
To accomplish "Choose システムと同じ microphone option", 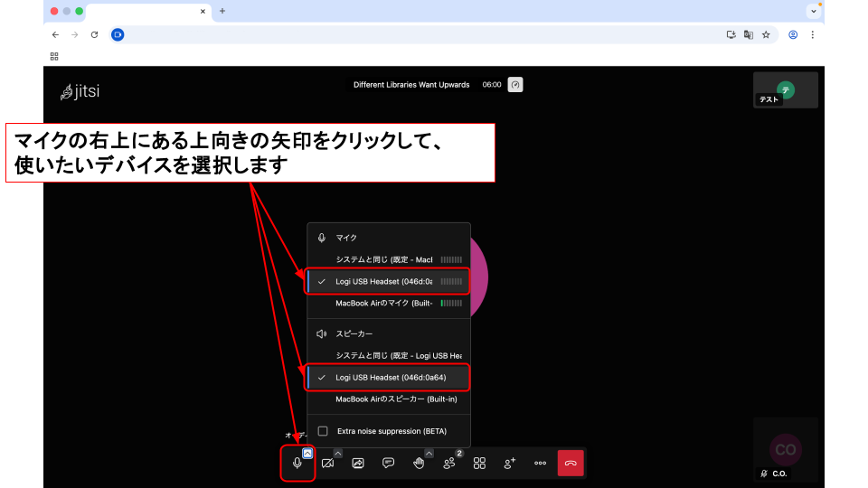I will coord(384,259).
